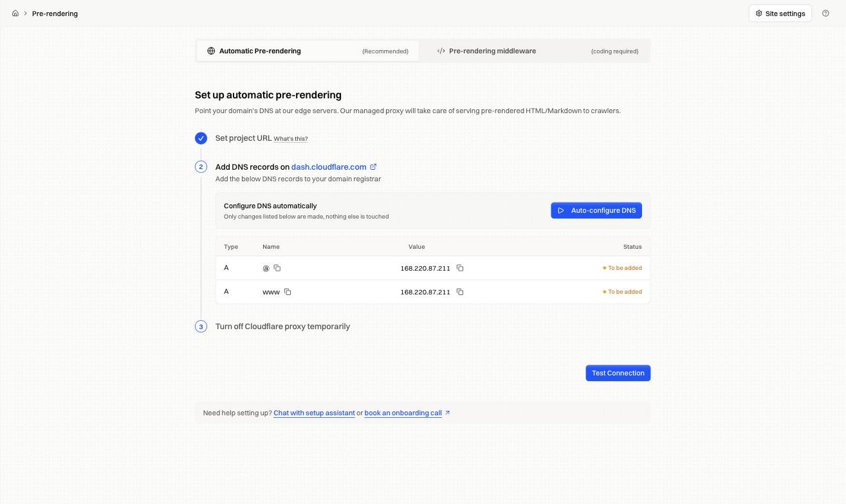Open Chat with setup assistant link
The image size is (846, 504).
point(314,413)
